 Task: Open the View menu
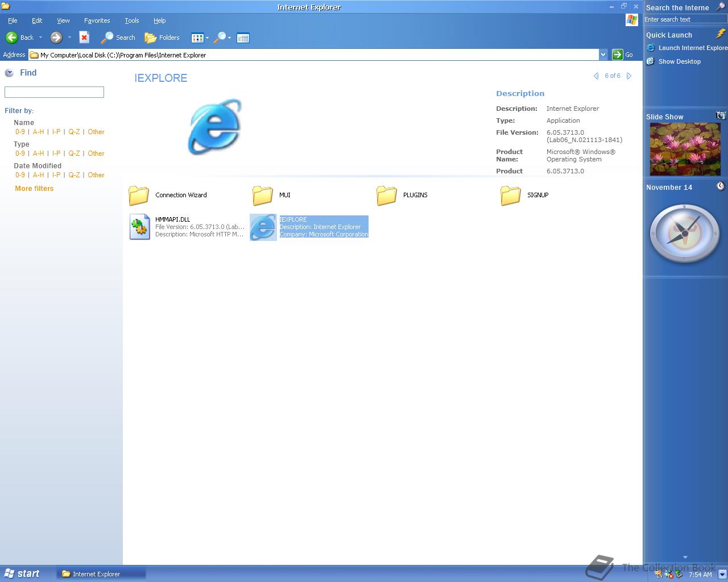click(x=63, y=20)
